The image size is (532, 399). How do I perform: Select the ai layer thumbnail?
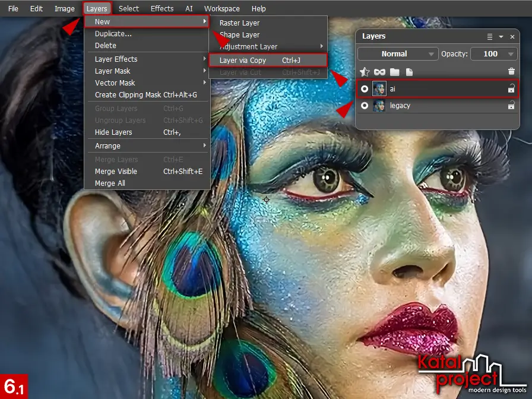(x=379, y=89)
